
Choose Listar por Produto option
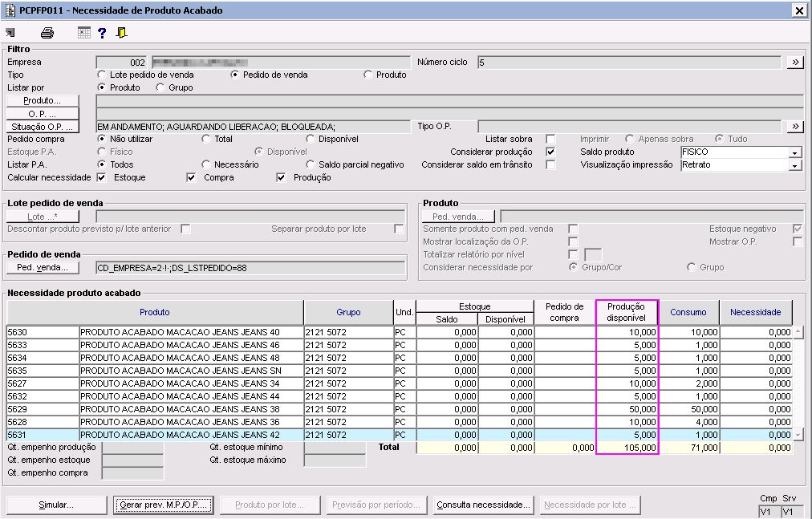click(101, 87)
